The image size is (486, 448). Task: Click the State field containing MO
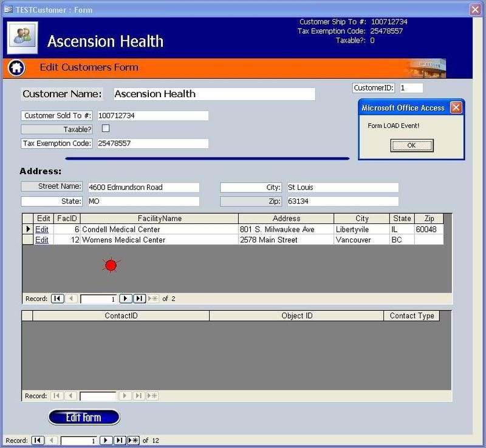click(x=143, y=201)
